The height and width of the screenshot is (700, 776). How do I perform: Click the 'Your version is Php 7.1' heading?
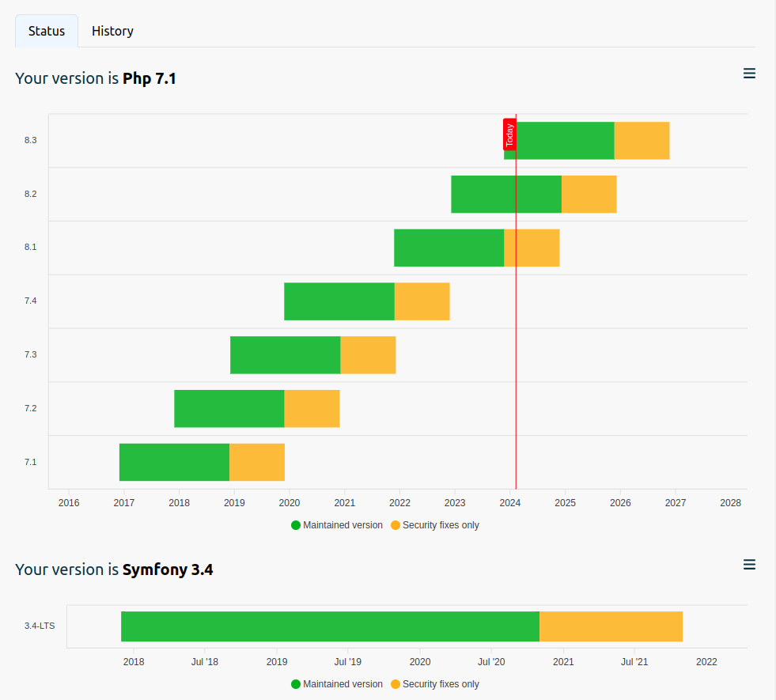pyautogui.click(x=96, y=78)
